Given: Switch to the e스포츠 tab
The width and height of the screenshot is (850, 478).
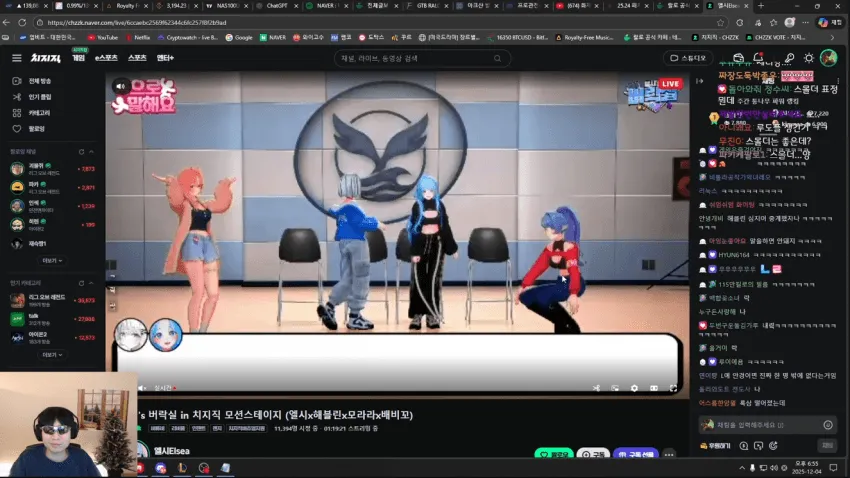Looking at the screenshot, I should coord(106,58).
